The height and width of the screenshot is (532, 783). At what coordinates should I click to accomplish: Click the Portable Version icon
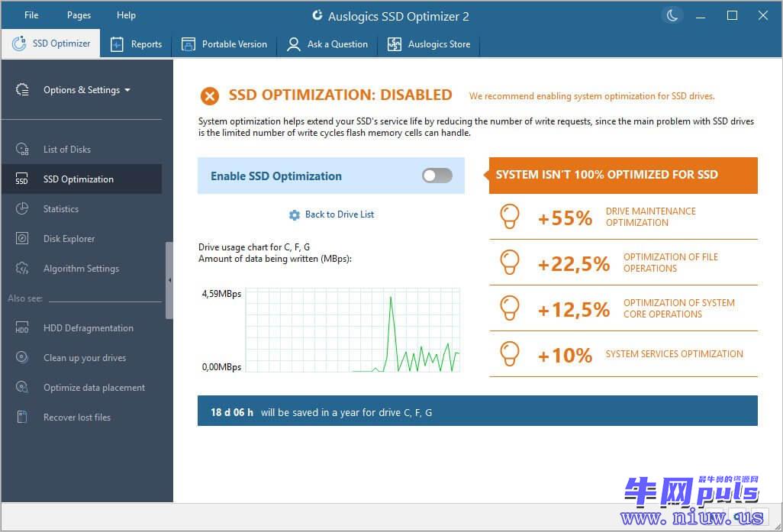pos(188,44)
